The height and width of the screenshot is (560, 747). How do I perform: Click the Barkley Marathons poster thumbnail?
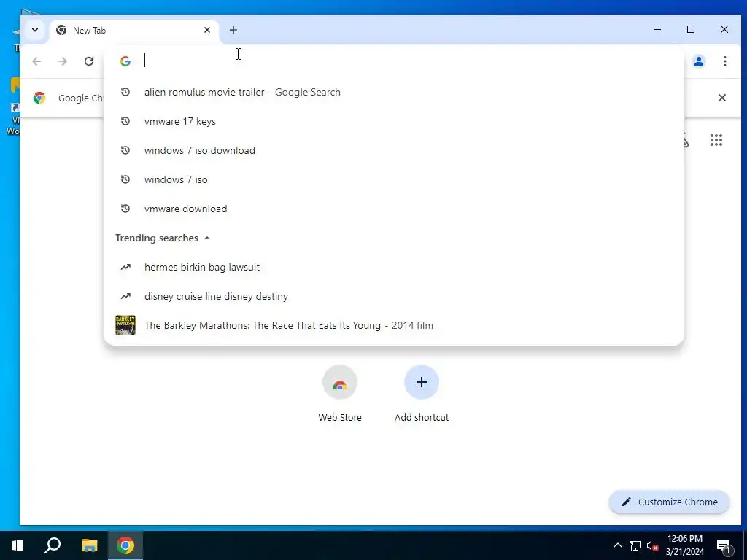coord(125,325)
